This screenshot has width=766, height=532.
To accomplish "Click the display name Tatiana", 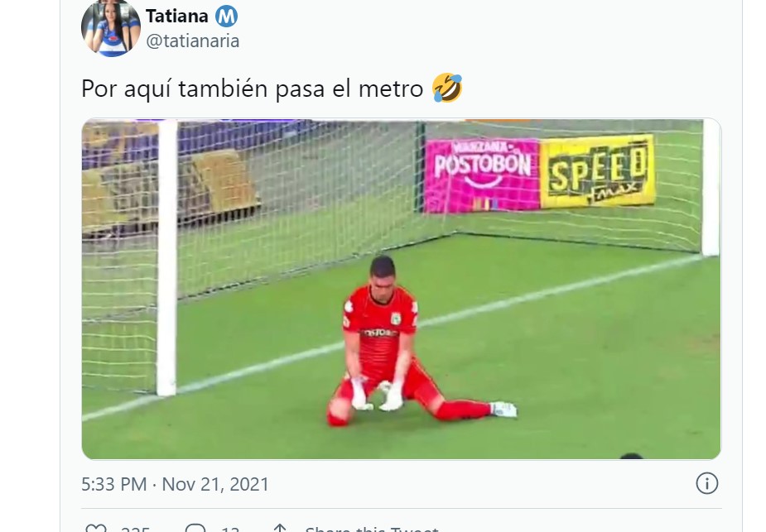I will tap(177, 16).
